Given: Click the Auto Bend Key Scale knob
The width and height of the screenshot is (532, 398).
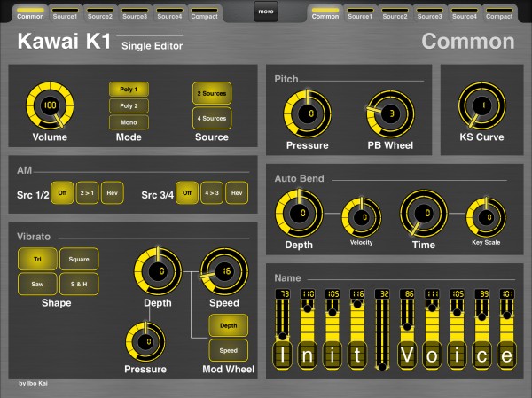Looking at the screenshot, I should [486, 217].
